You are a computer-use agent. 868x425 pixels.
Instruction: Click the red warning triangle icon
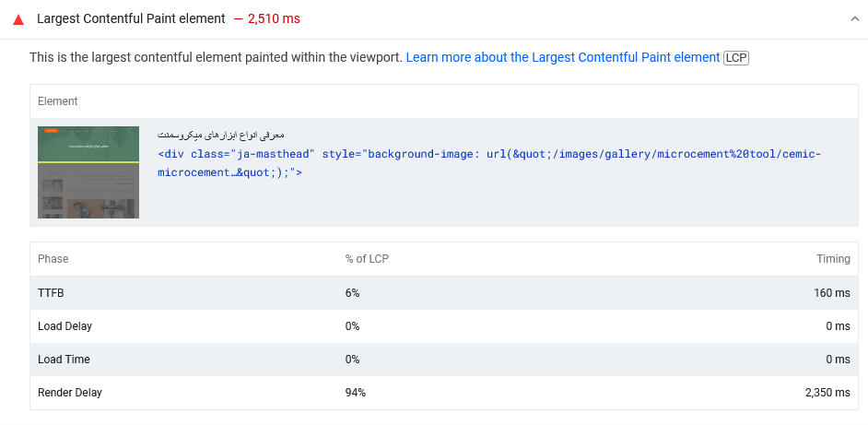pos(18,19)
